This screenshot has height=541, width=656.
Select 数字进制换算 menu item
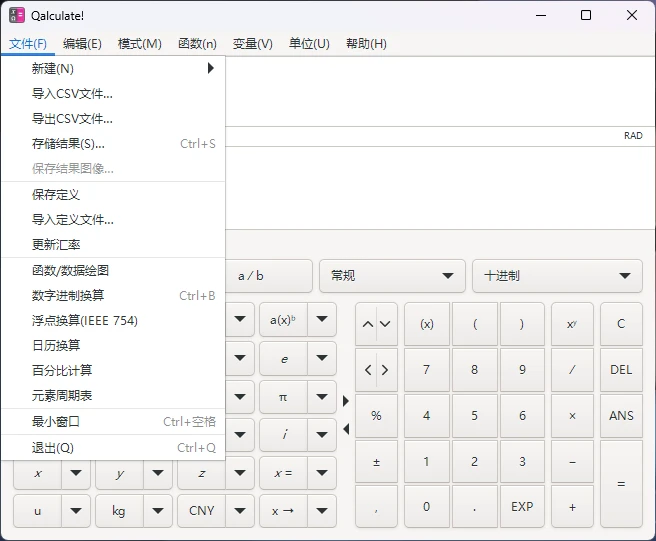point(113,295)
